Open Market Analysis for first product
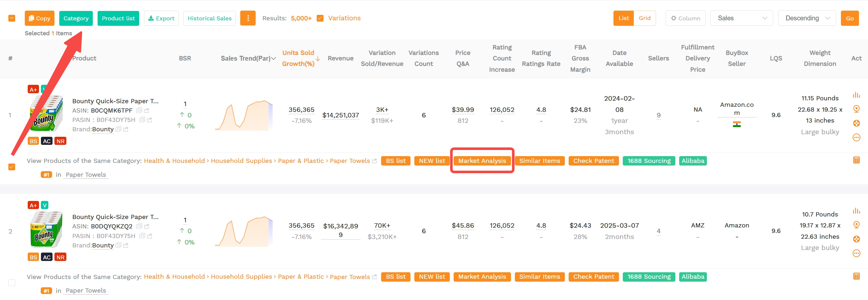Screen dimensions: 868x300 coord(482,161)
